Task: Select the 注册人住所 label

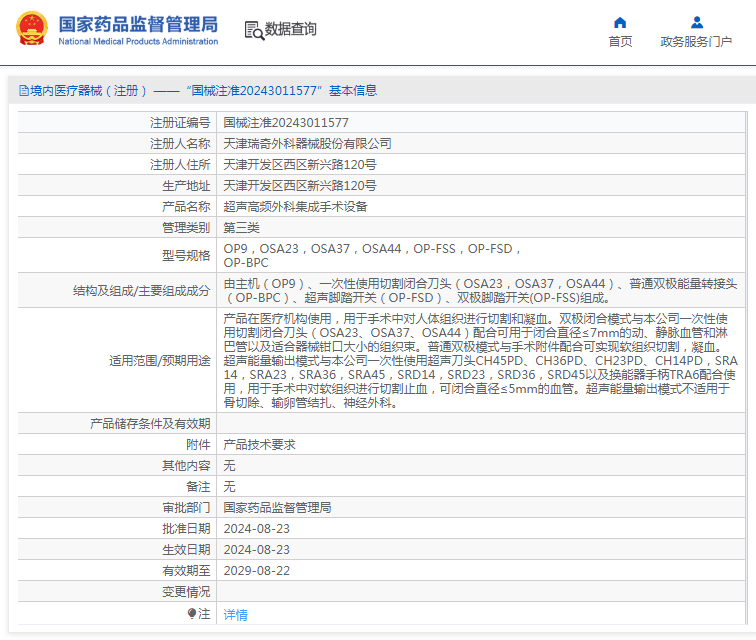Action: (x=180, y=164)
